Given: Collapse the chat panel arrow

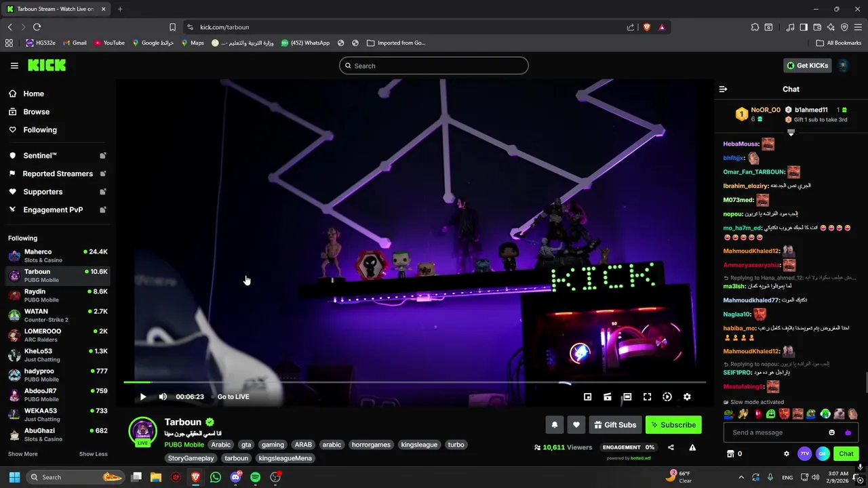Looking at the screenshot, I should pyautogui.click(x=723, y=89).
